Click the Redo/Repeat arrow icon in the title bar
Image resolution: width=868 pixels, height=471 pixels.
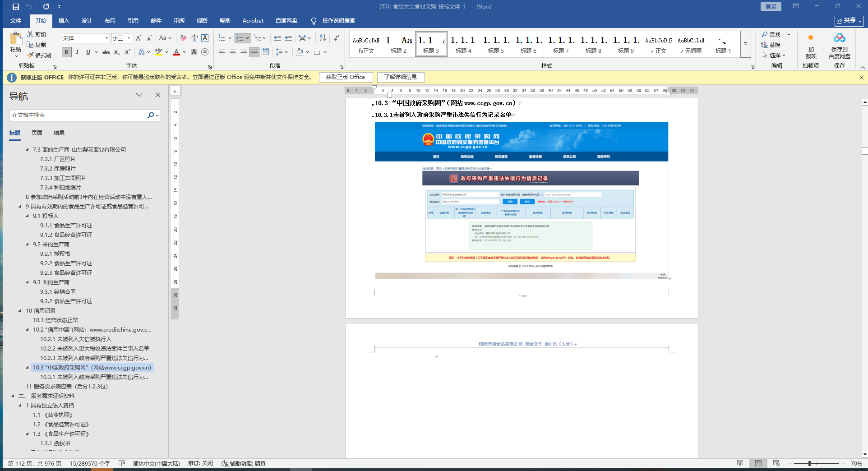click(x=46, y=7)
